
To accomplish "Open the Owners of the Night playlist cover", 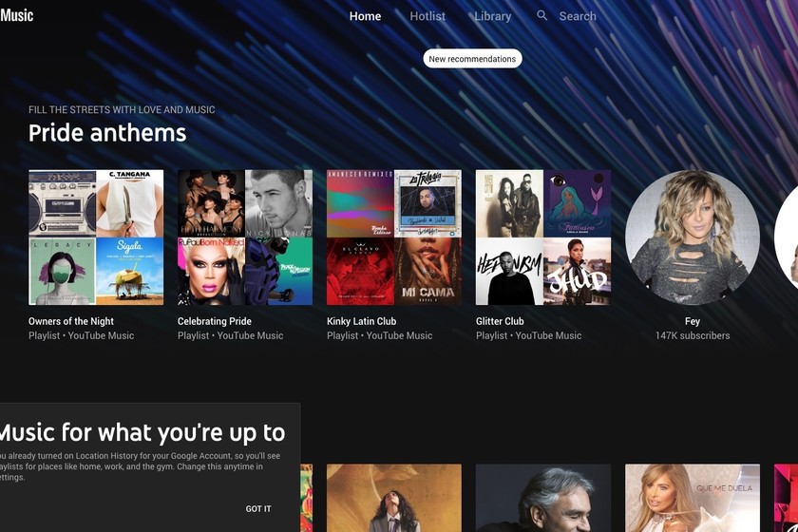I will tap(96, 237).
